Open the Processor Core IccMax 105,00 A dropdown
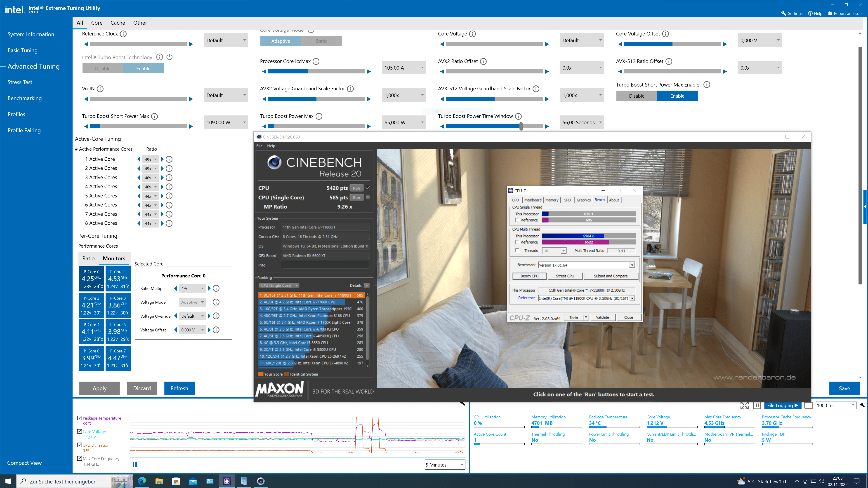Viewport: 868px width, 488px height. [404, 68]
